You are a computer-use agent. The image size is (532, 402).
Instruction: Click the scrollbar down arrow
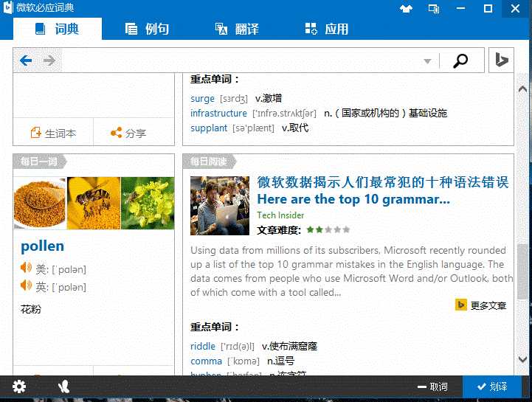tap(523, 358)
